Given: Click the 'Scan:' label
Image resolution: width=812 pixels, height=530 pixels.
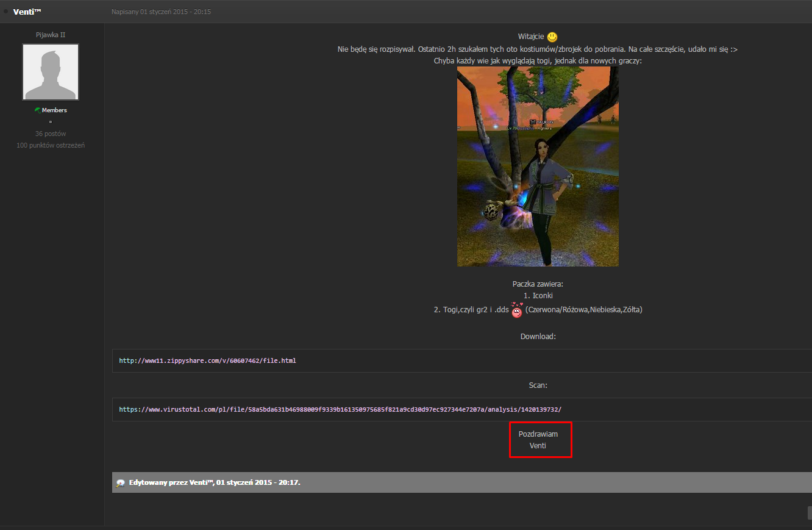Looking at the screenshot, I should (x=538, y=385).
